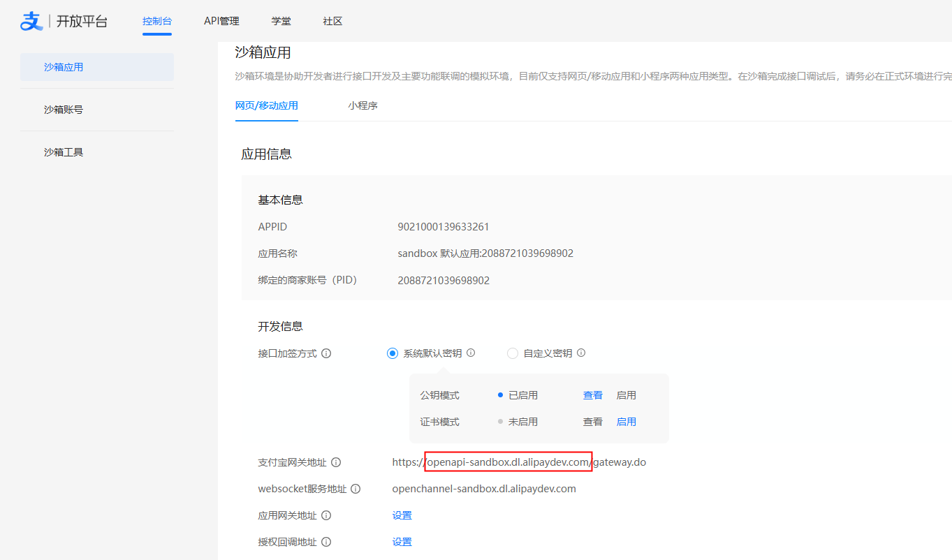Open API管理 in top navigation

[221, 21]
